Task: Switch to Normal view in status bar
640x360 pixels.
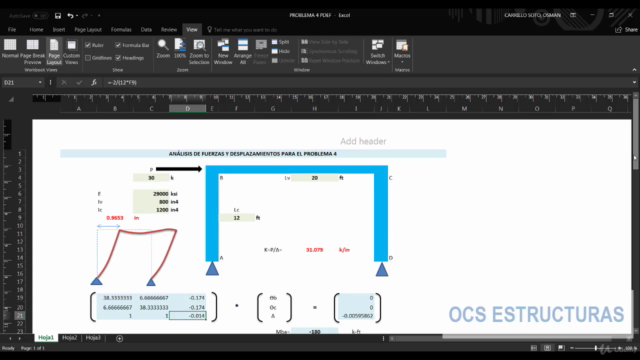Action: point(534,348)
